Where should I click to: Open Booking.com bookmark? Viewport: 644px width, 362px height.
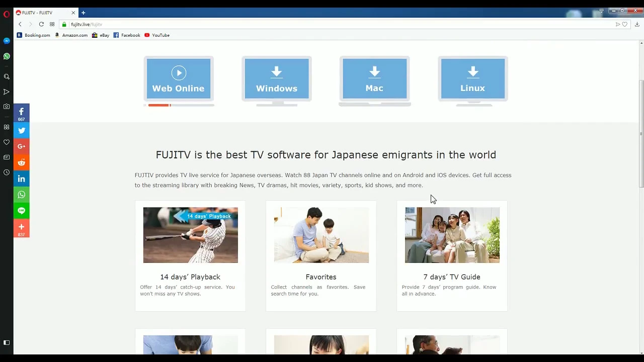pyautogui.click(x=34, y=35)
